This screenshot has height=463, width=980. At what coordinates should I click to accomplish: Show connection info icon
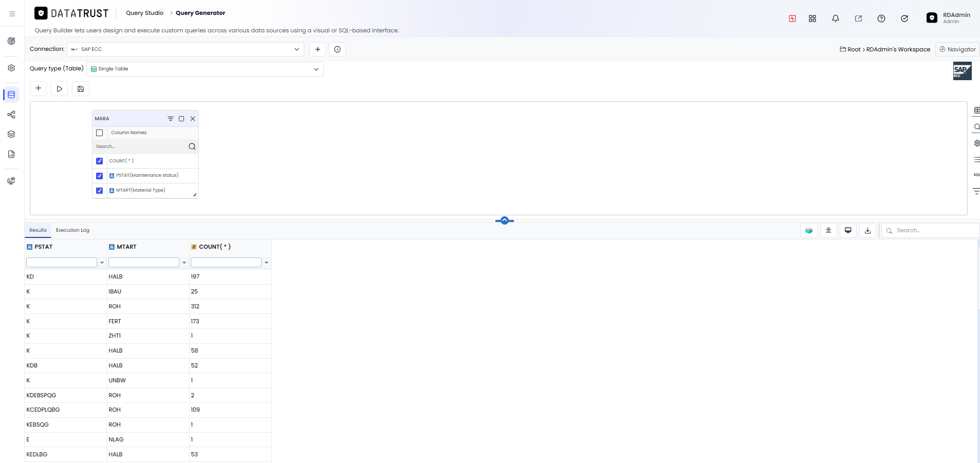point(338,49)
